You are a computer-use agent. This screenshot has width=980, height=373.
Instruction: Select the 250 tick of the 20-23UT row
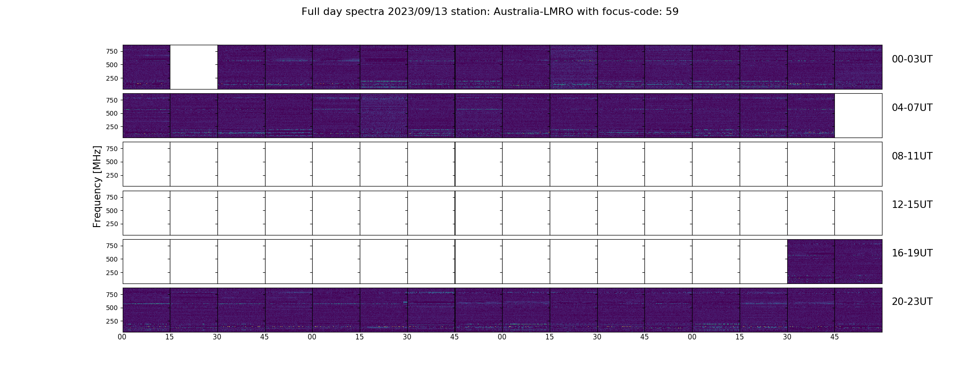click(112, 321)
